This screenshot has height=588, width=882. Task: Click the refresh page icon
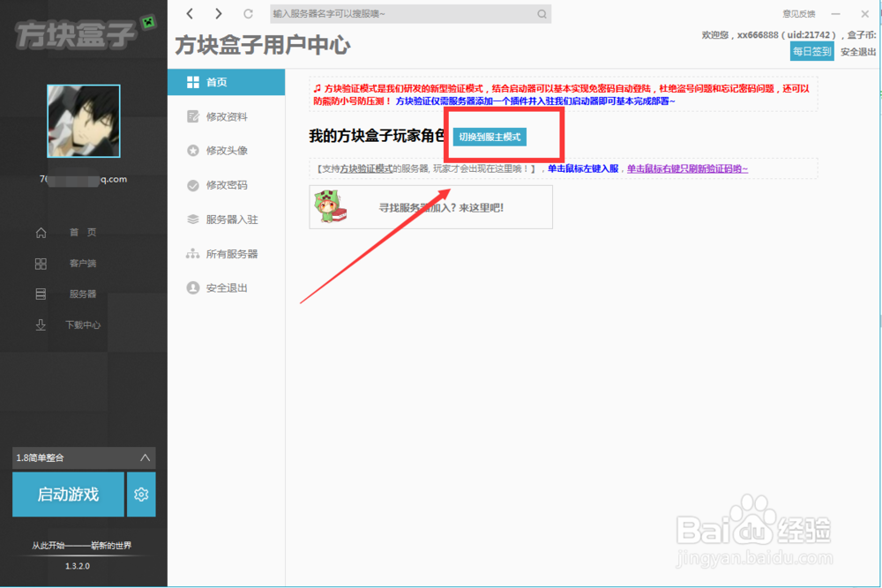coord(248,13)
